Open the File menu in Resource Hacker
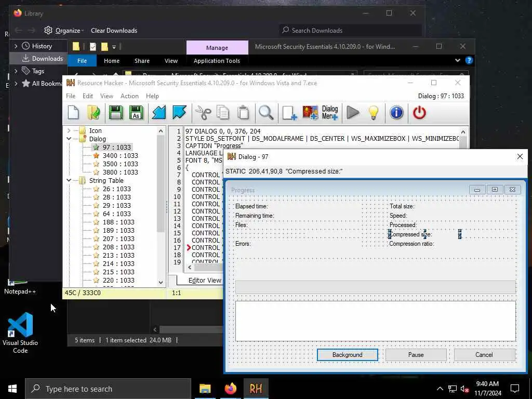The width and height of the screenshot is (532, 399). click(71, 96)
